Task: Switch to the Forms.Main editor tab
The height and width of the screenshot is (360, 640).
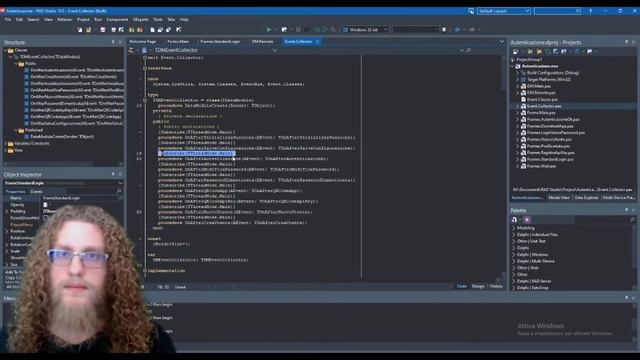Action: pyautogui.click(x=178, y=42)
